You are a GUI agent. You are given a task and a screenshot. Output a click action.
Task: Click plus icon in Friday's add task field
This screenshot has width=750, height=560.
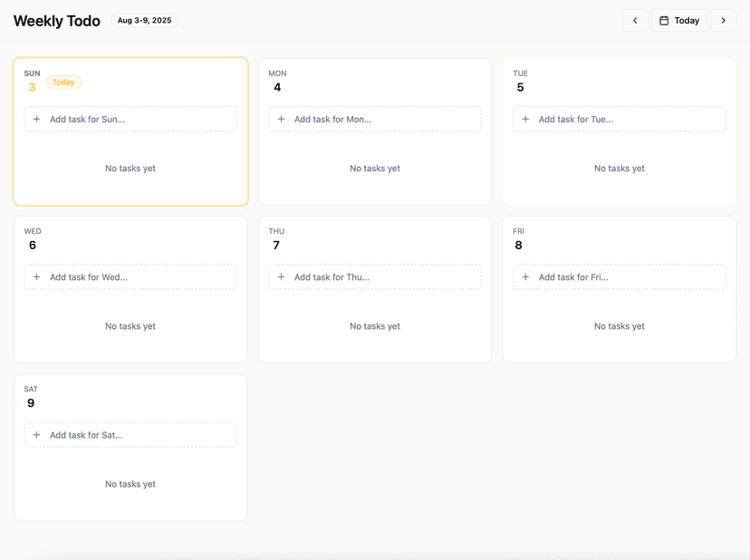[x=525, y=277]
